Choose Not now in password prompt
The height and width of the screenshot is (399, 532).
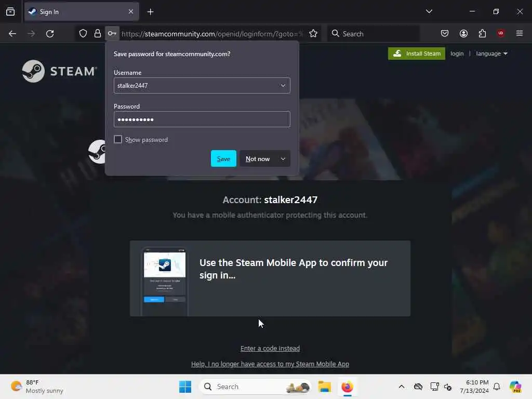[x=258, y=158]
